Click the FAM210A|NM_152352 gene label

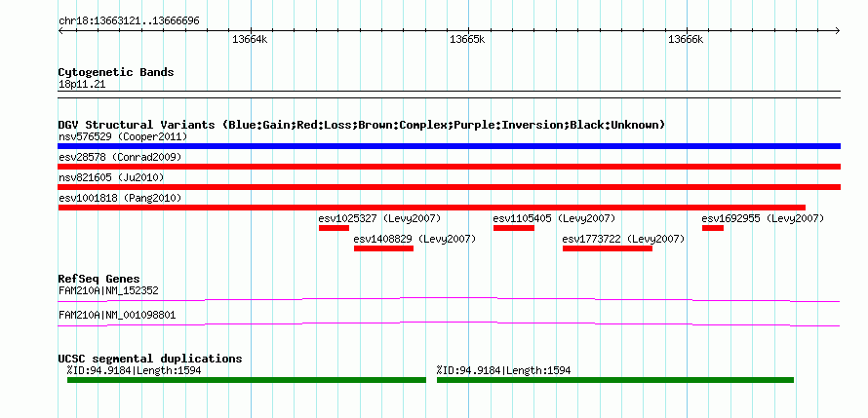click(x=109, y=290)
